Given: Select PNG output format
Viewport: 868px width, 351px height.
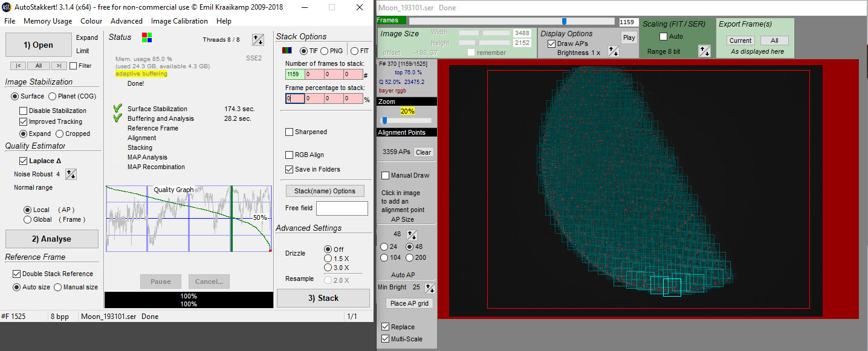Looking at the screenshot, I should (325, 51).
